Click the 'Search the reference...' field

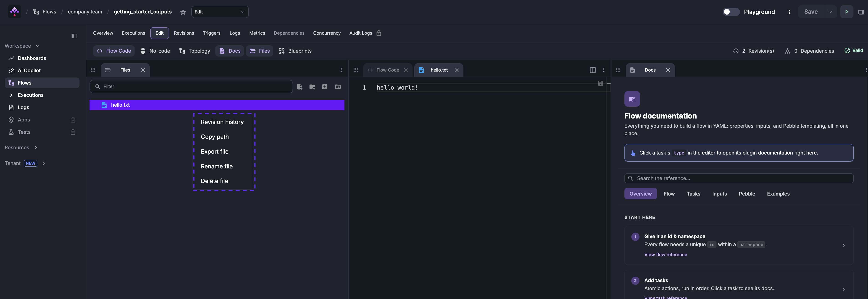point(739,178)
